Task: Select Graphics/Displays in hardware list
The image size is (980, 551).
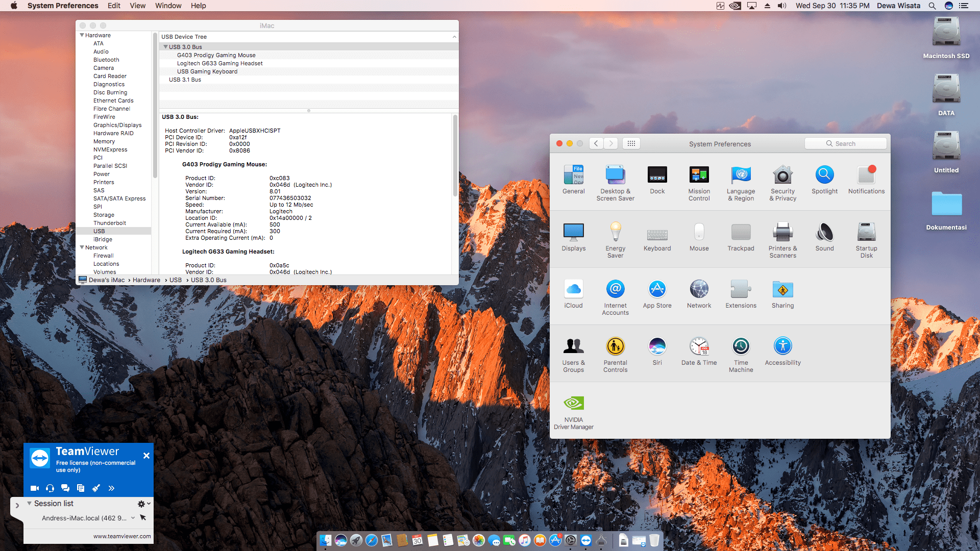Action: pyautogui.click(x=117, y=125)
